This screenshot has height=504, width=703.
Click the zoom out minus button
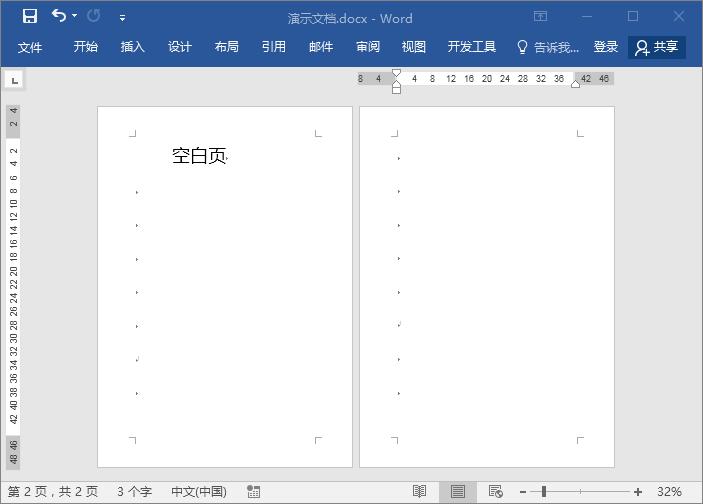523,492
